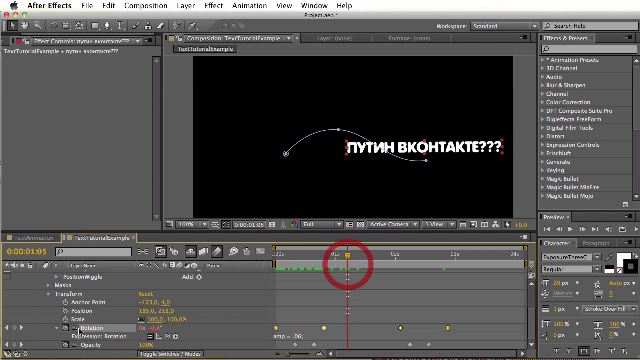The image size is (640, 360).
Task: Take a snapshot in the viewer
Action: (272, 224)
